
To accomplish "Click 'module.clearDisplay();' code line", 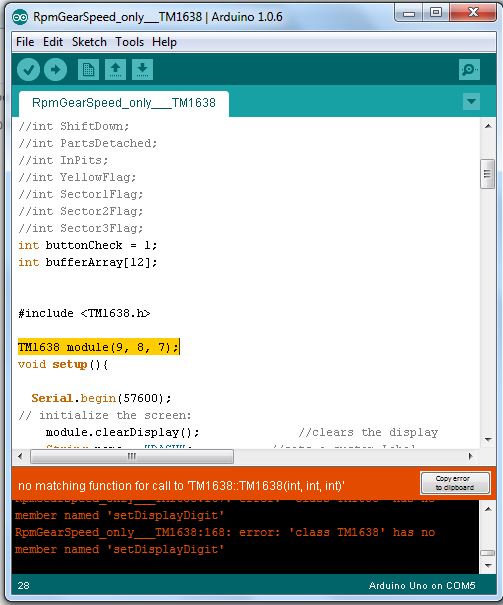I will pos(122,432).
